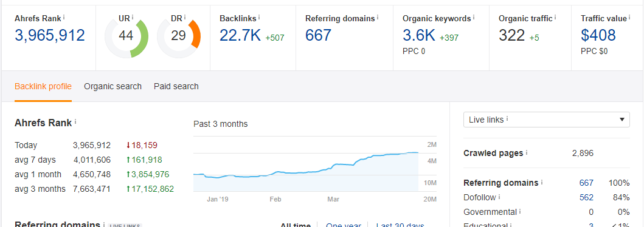Open the info icon by sidebar Referring domains

[542, 182]
